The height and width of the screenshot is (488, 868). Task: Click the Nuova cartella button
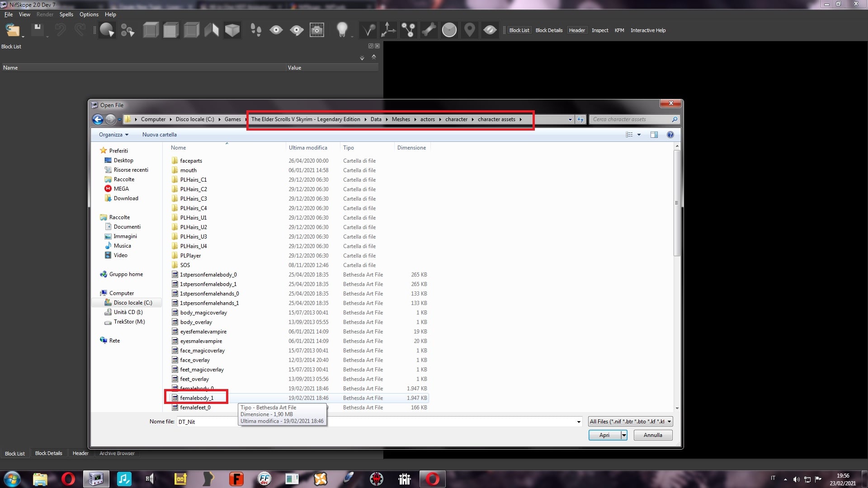click(159, 135)
